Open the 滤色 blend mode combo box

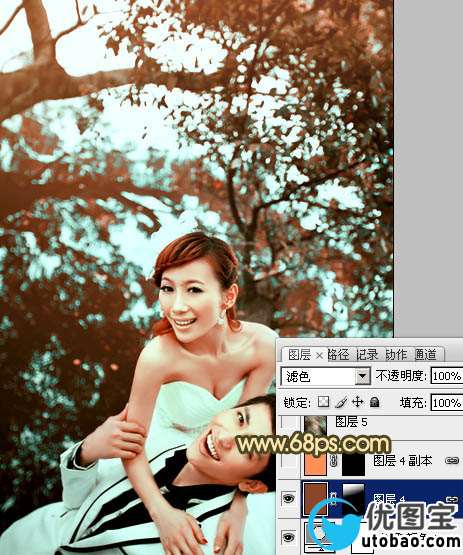[x=325, y=376]
